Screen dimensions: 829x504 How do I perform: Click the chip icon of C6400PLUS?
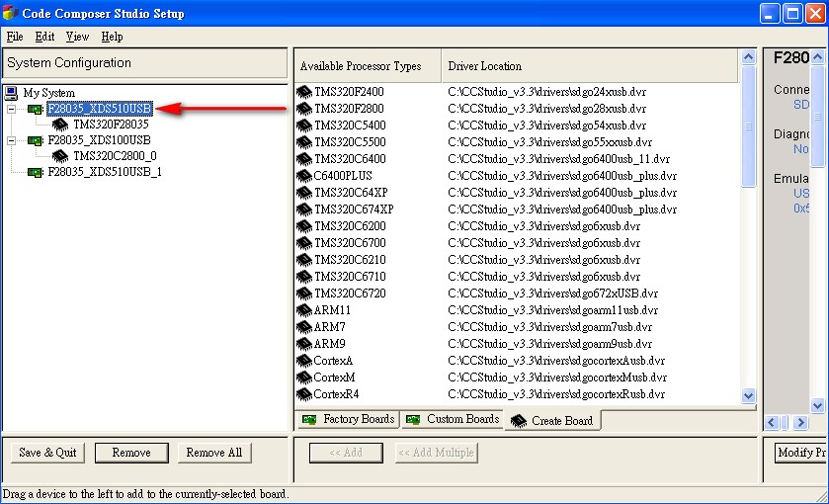pyautogui.click(x=304, y=176)
